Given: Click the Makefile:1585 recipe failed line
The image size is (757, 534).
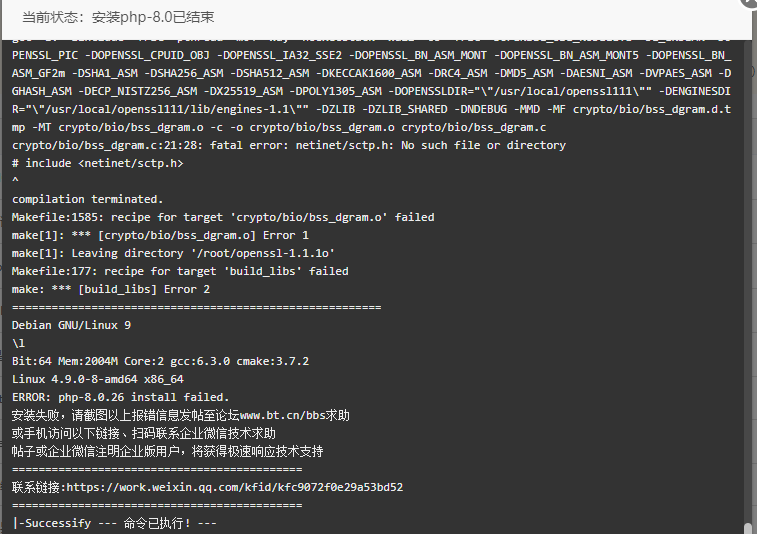Looking at the screenshot, I should point(223,217).
